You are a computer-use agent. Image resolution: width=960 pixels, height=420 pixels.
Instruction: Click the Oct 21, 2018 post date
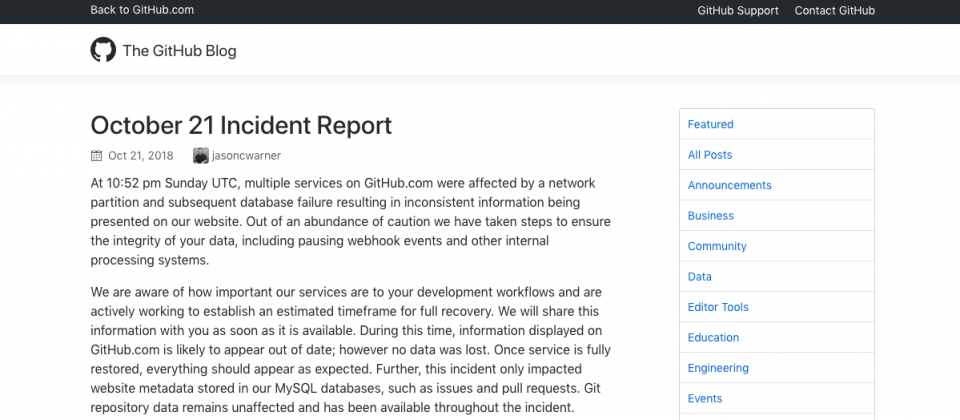(x=141, y=156)
